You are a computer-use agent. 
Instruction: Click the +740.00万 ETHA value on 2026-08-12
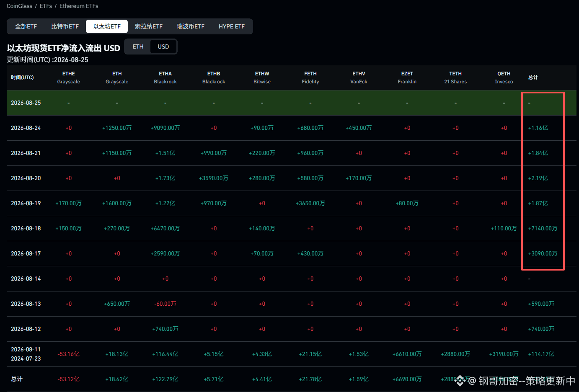point(165,329)
